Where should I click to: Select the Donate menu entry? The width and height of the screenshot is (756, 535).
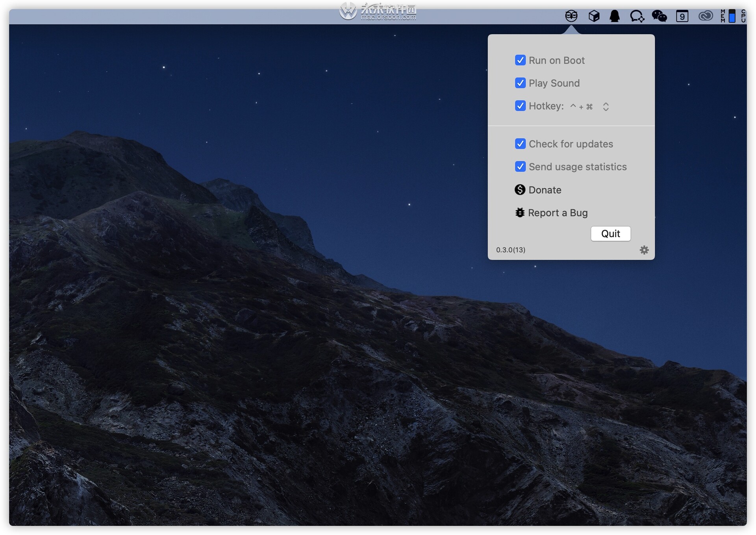tap(538, 190)
